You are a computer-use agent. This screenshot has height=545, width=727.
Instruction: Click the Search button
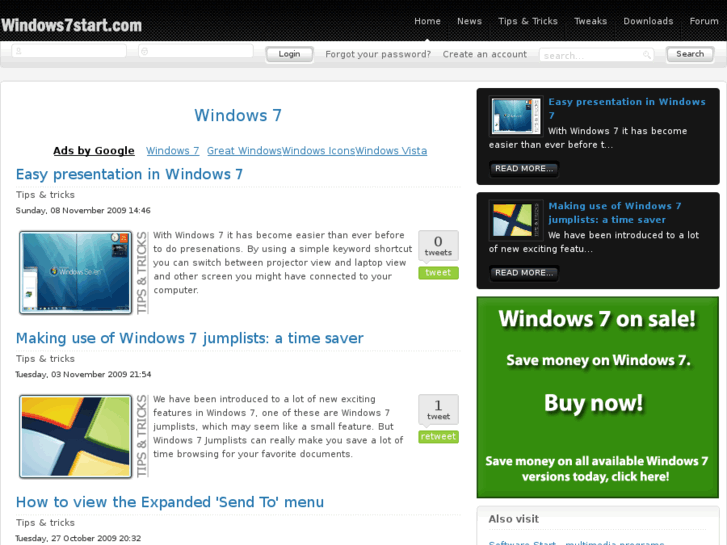pyautogui.click(x=690, y=54)
